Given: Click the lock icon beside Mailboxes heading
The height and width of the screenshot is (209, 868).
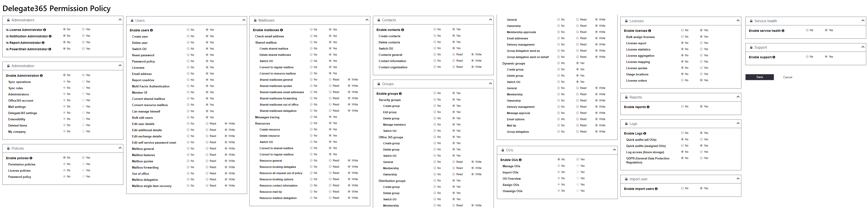Looking at the screenshot, I should pos(255,20).
